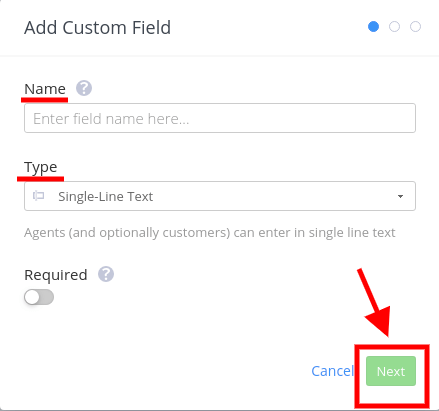Click the Name field label
The width and height of the screenshot is (439, 411).
[45, 89]
